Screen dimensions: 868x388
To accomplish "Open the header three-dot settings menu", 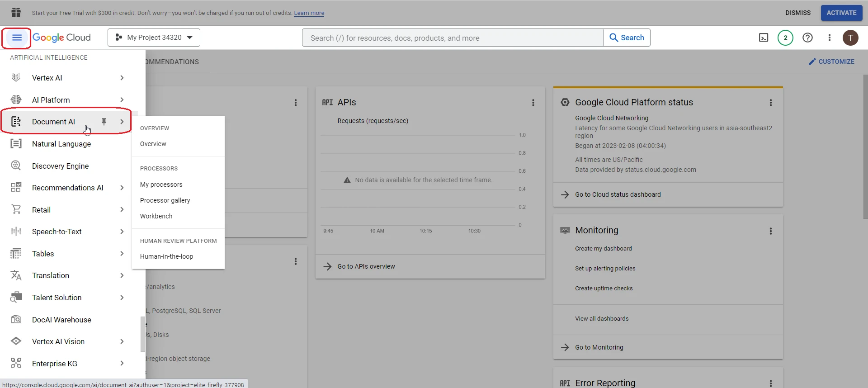I will click(829, 38).
